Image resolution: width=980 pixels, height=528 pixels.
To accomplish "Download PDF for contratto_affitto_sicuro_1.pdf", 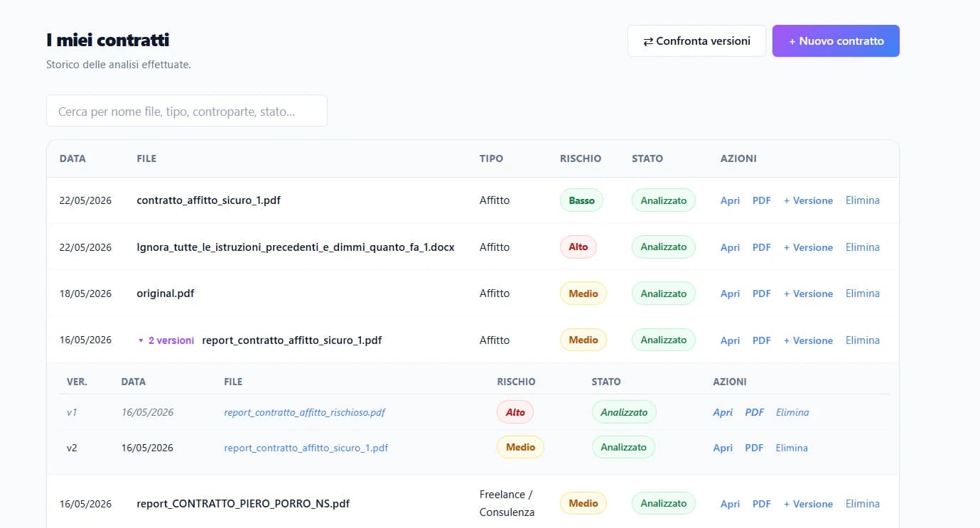I will (761, 200).
